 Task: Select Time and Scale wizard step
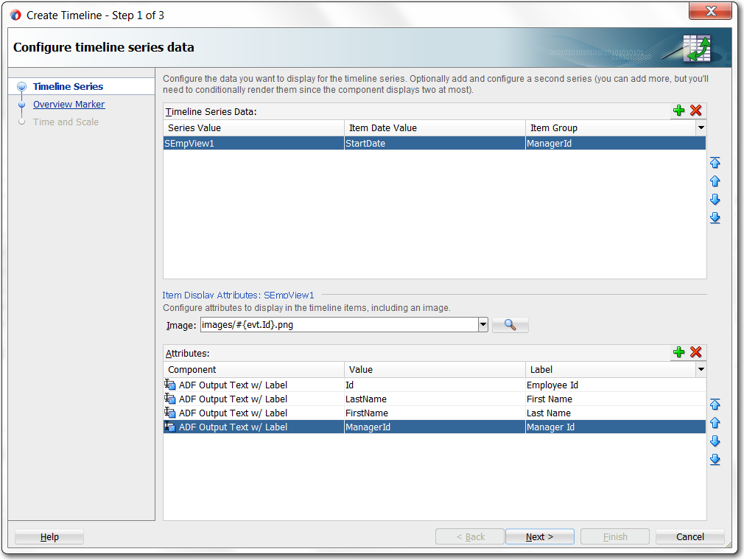(x=66, y=122)
